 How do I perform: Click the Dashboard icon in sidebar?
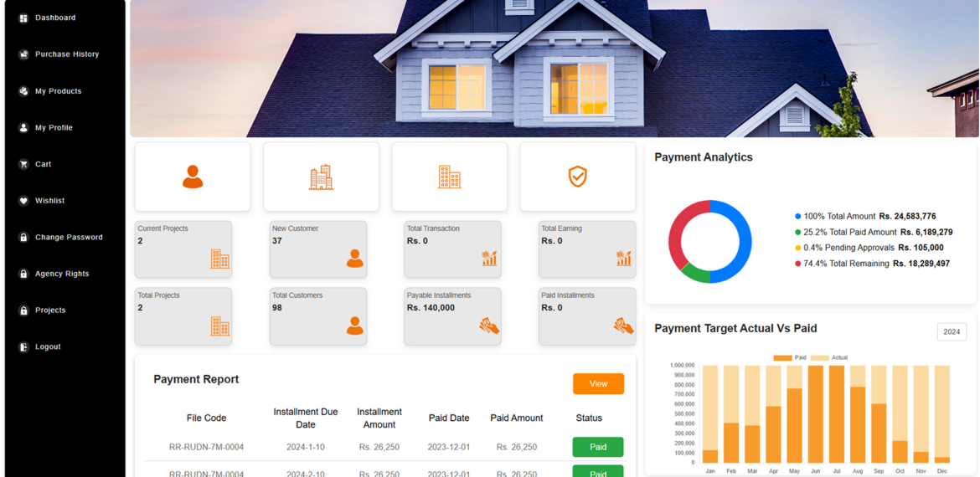click(x=23, y=18)
